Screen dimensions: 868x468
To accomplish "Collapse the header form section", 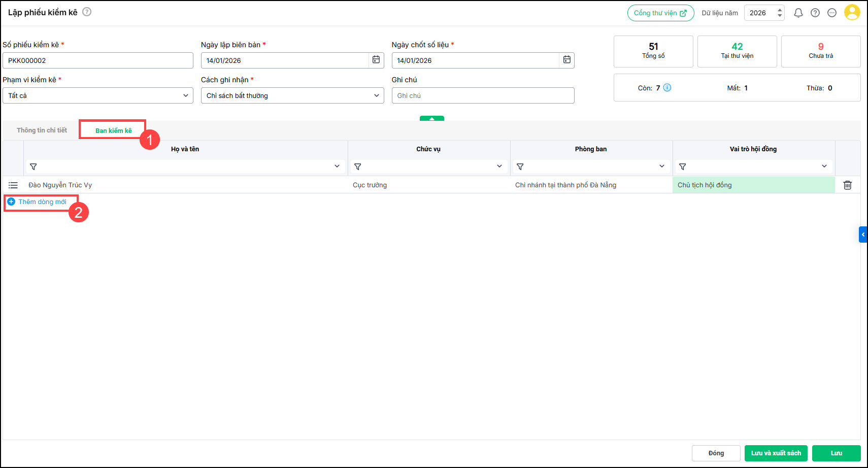I will (431, 118).
